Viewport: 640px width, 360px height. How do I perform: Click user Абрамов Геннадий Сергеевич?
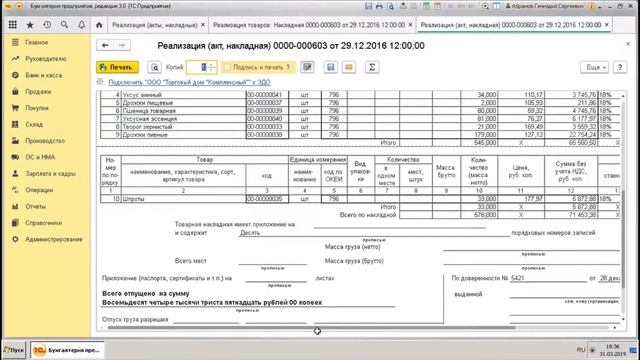point(544,6)
